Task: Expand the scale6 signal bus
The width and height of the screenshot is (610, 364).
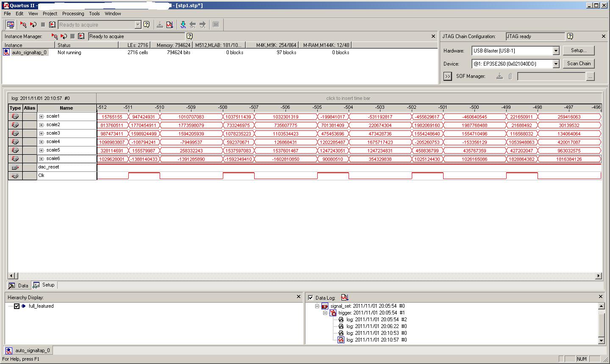Action: (x=41, y=159)
